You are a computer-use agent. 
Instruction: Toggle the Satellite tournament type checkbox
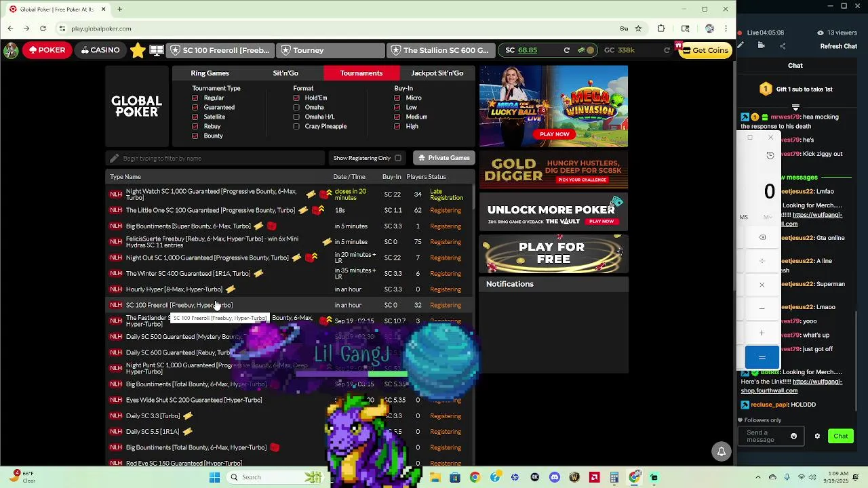[195, 117]
